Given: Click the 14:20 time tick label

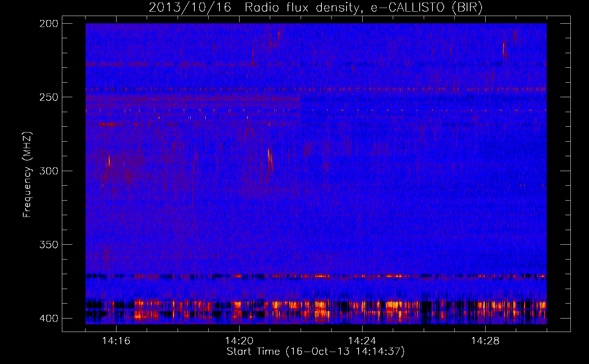Looking at the screenshot, I should [239, 341].
